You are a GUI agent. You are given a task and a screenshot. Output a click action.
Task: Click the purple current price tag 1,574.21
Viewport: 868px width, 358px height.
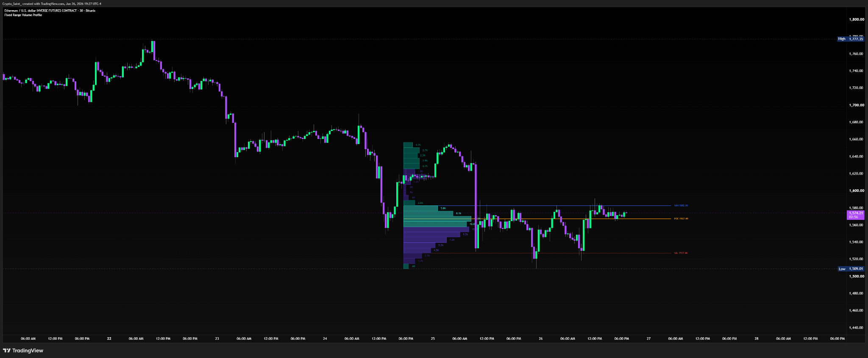click(x=855, y=215)
